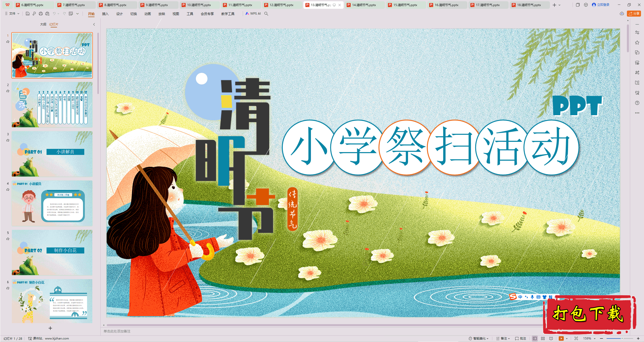The height and width of the screenshot is (342, 644).
Task: Open the properties settings icon in right sidebar
Action: pyautogui.click(x=637, y=32)
